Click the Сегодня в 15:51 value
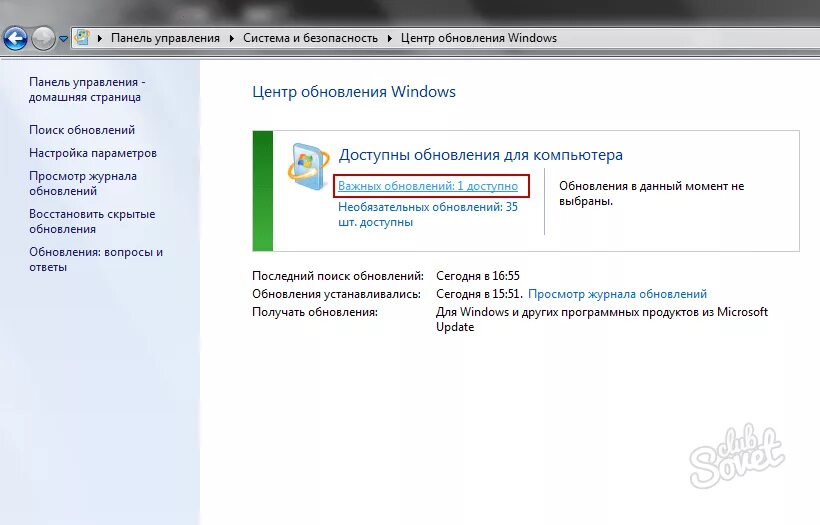The width and height of the screenshot is (820, 525). [x=479, y=294]
